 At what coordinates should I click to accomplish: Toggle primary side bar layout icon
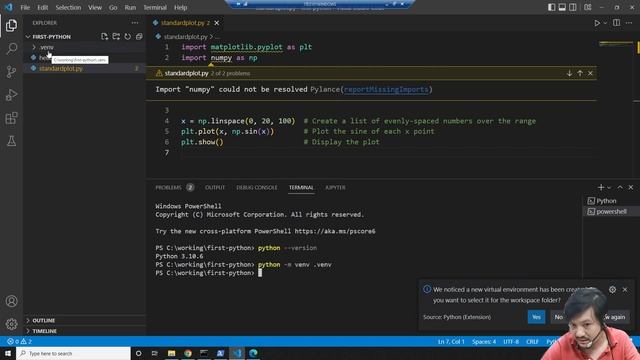pos(551,7)
